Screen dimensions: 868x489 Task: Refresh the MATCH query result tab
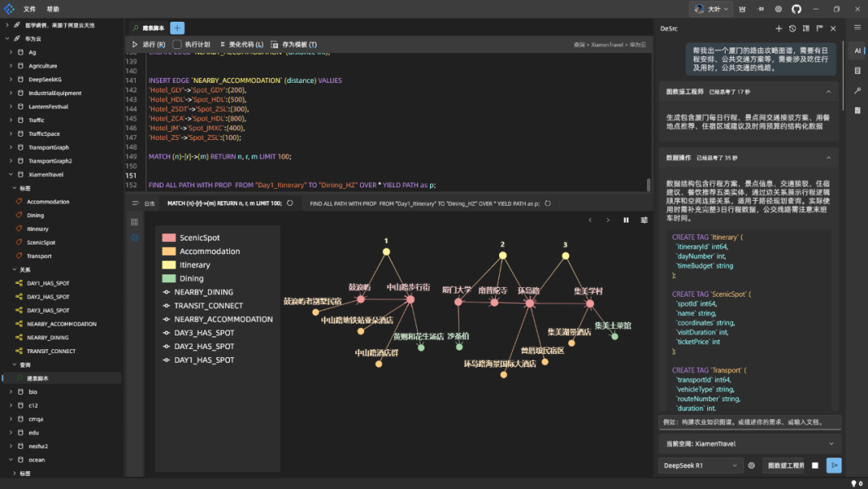(x=289, y=203)
